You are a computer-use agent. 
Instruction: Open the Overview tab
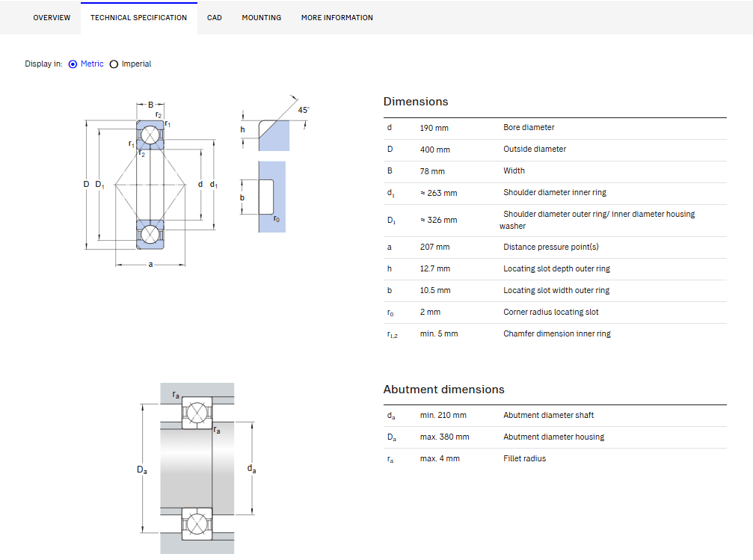tap(52, 18)
